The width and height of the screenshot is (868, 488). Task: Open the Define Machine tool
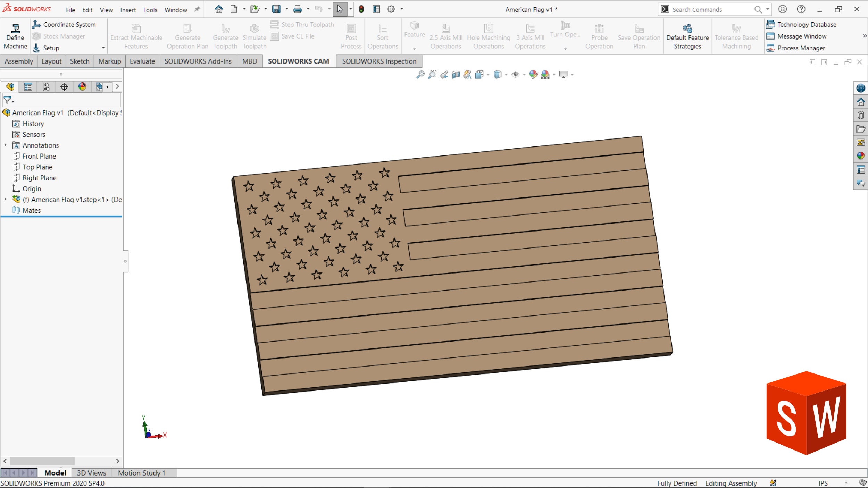coord(15,35)
